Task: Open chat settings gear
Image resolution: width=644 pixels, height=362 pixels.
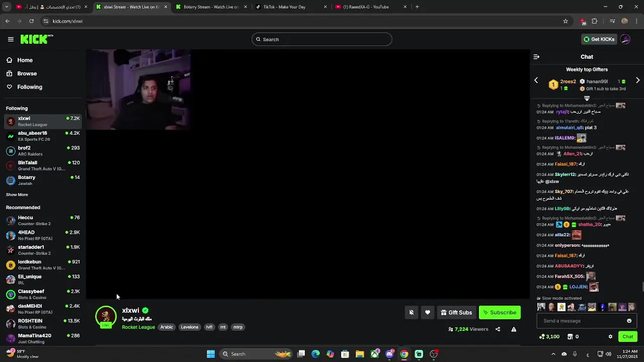Action: click(x=610, y=336)
